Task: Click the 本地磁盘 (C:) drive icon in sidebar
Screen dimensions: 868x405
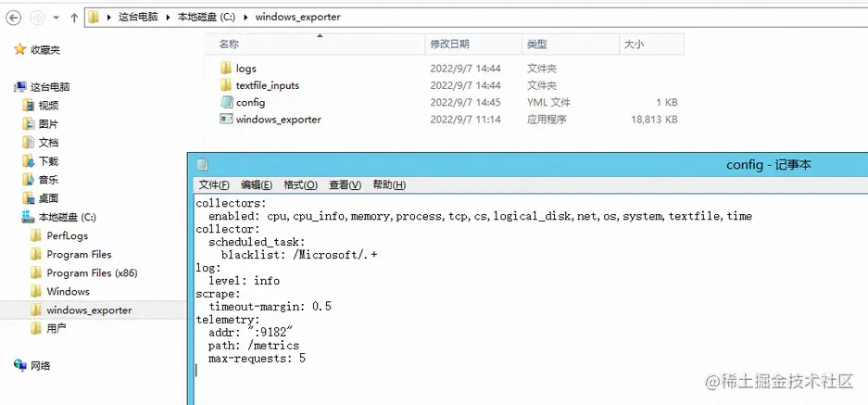Action: pyautogui.click(x=28, y=217)
